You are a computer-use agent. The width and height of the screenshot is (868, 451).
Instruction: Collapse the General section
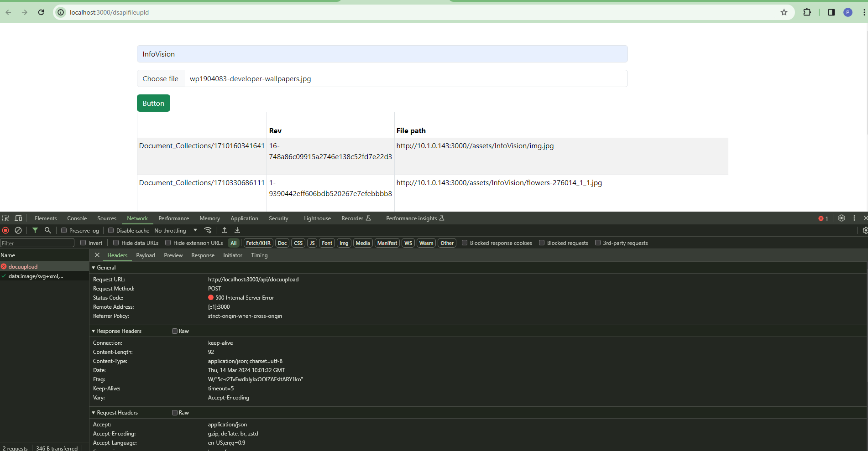click(93, 268)
